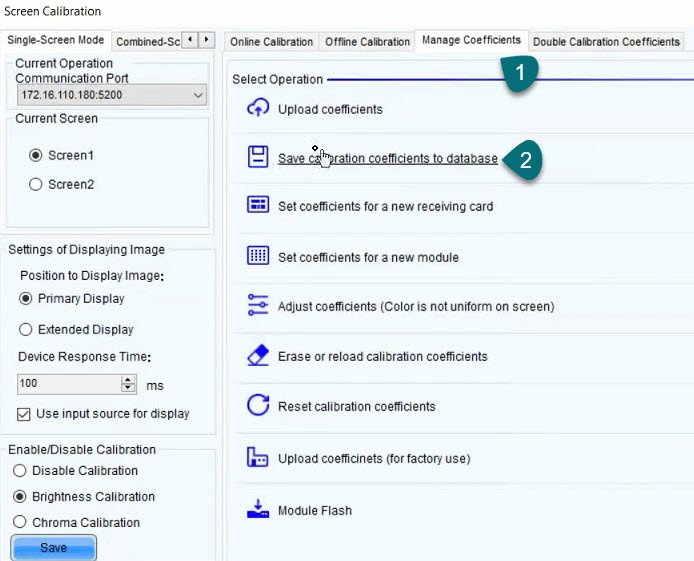This screenshot has width=694, height=561.
Task: Click the Reset calibration coefficients circular arrow icon
Action: (258, 405)
